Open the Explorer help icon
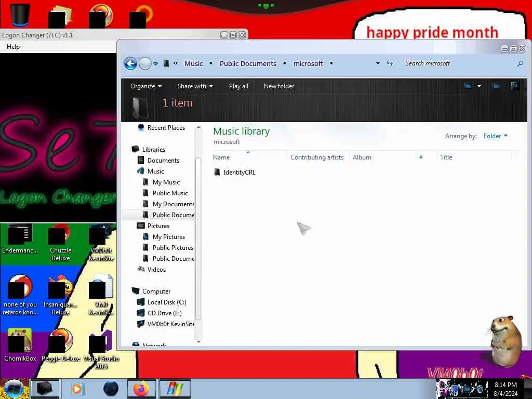 click(515, 86)
